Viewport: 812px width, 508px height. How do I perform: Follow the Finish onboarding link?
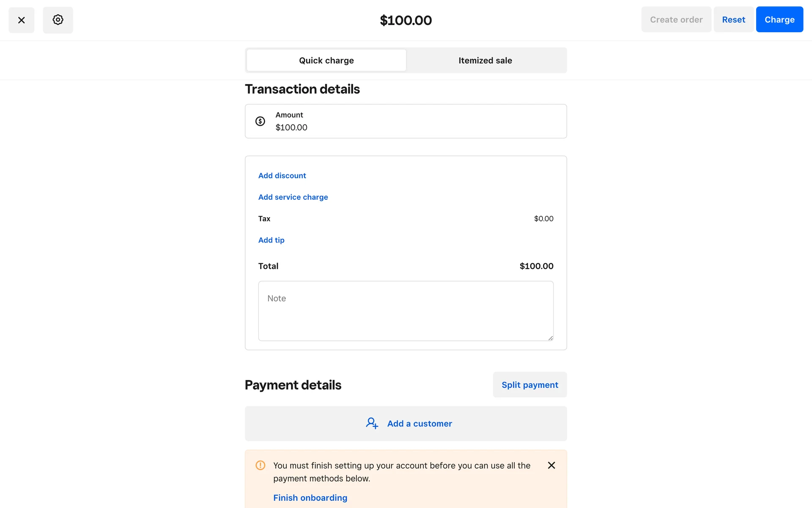tap(310, 498)
